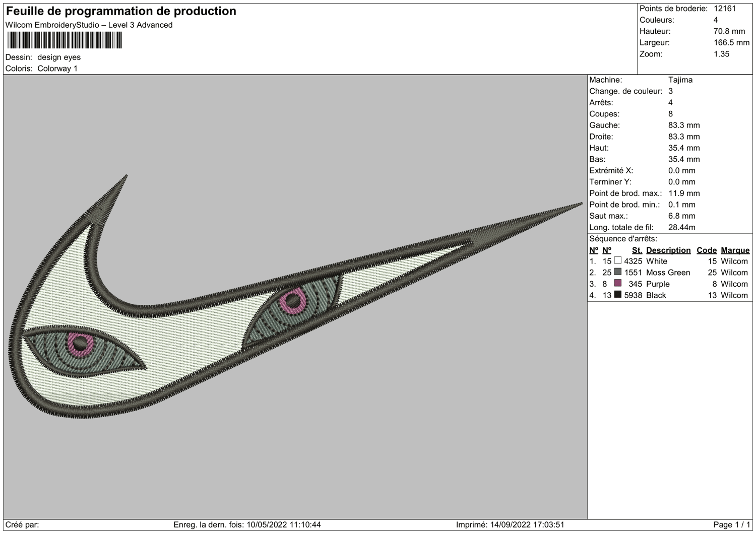Click stitch count '5938' in Black row
The height and width of the screenshot is (534, 756).
633,295
